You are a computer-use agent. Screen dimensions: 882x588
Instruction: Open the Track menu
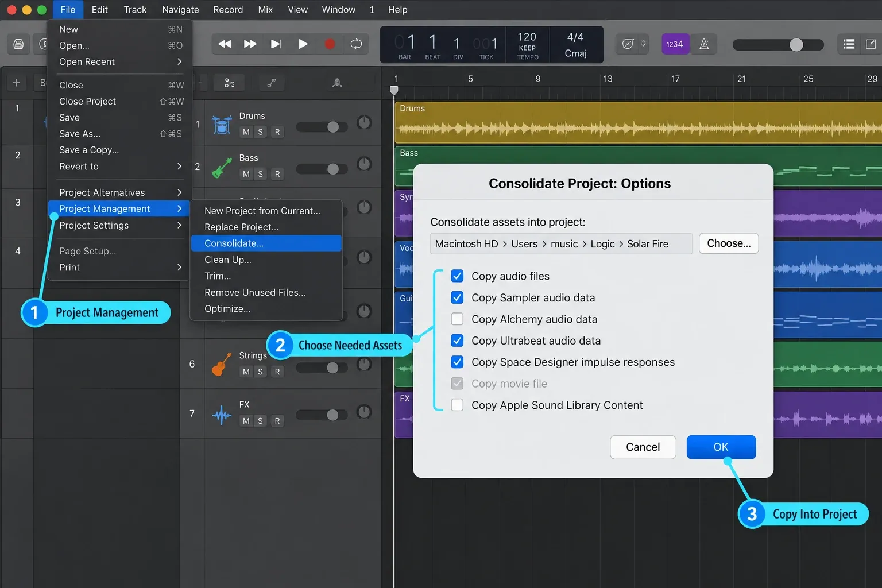(x=135, y=10)
